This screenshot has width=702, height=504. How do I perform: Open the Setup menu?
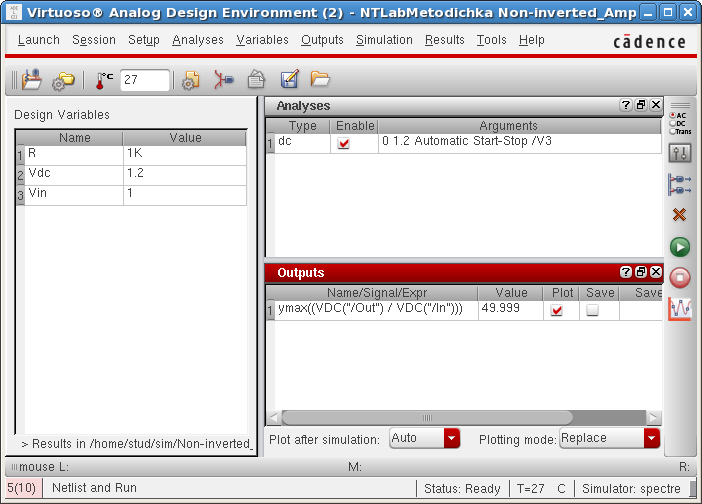tap(144, 40)
